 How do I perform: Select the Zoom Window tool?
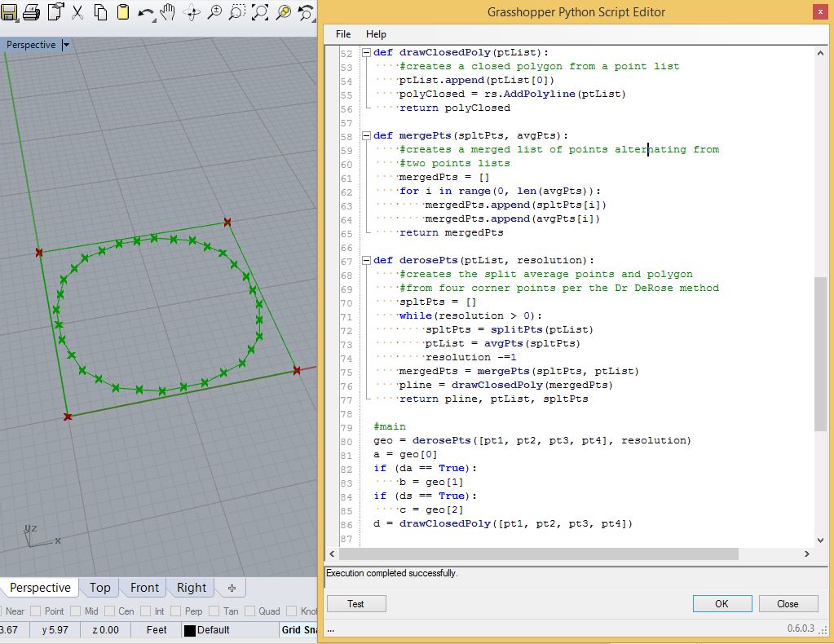(236, 12)
